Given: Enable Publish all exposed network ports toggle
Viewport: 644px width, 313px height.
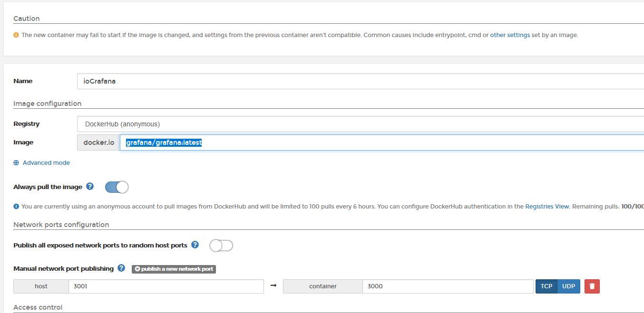Looking at the screenshot, I should pos(221,246).
